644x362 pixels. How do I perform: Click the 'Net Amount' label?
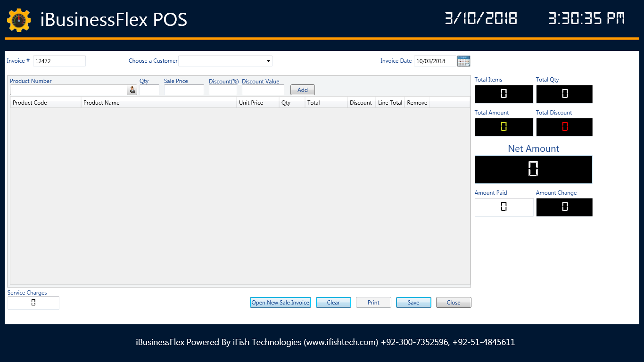tap(534, 148)
